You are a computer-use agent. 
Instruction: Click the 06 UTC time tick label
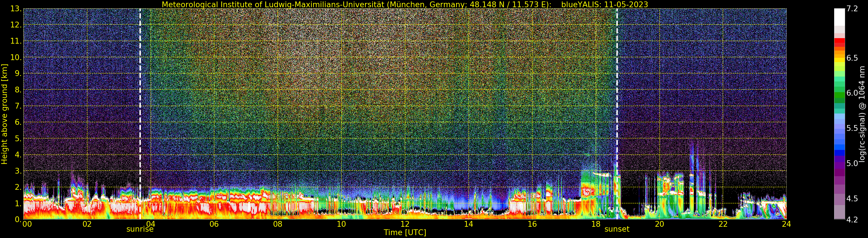click(214, 224)
